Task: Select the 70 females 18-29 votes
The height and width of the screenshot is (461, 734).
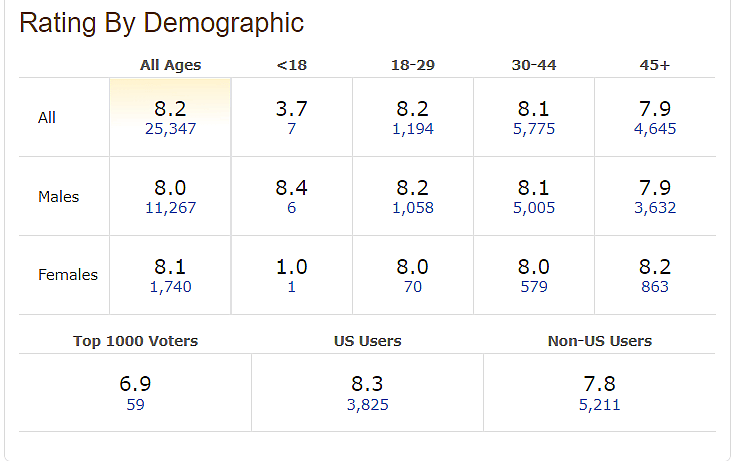Action: point(412,287)
